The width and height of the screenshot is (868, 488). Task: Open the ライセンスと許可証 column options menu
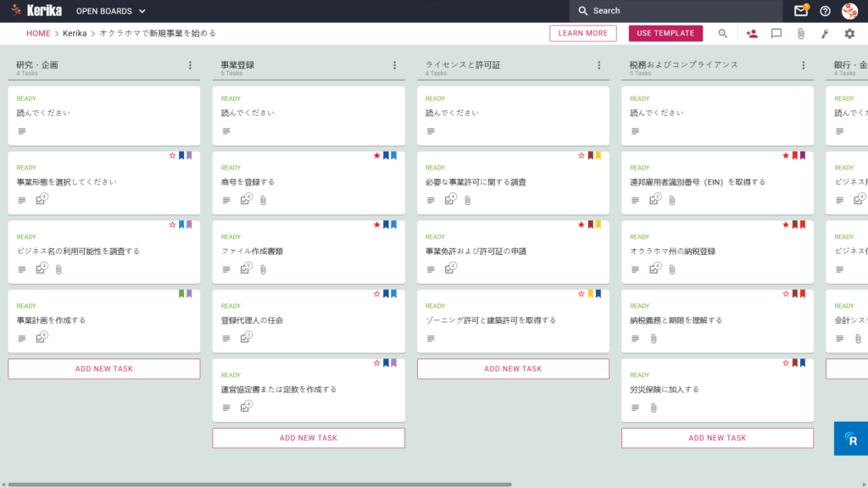(599, 65)
